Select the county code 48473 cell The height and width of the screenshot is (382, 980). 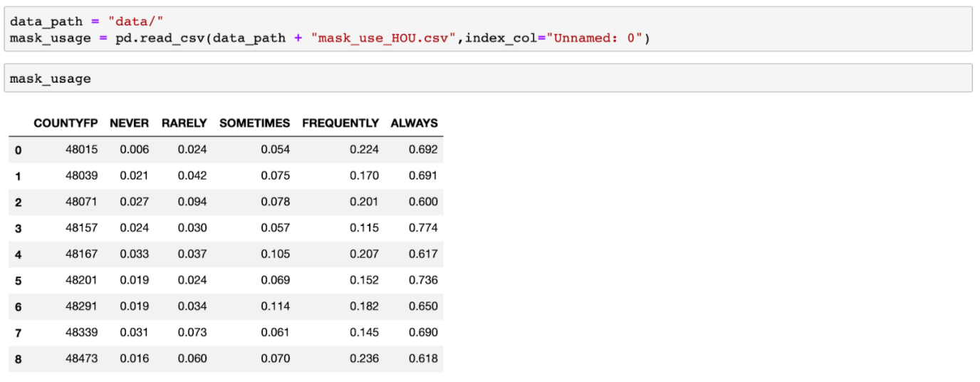[81, 358]
